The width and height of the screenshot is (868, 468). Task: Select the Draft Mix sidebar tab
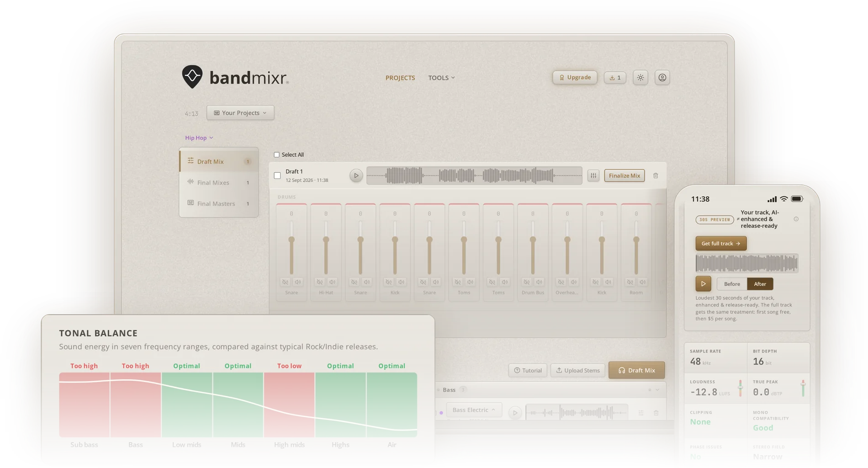pyautogui.click(x=219, y=161)
